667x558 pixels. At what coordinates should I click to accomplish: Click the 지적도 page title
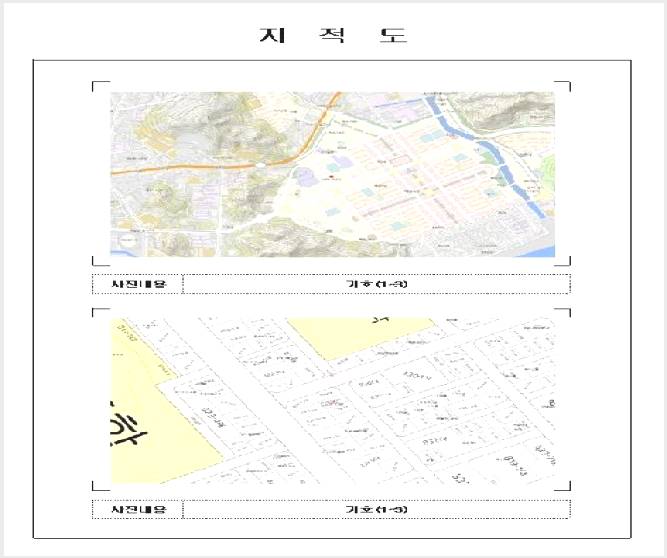[x=334, y=35]
